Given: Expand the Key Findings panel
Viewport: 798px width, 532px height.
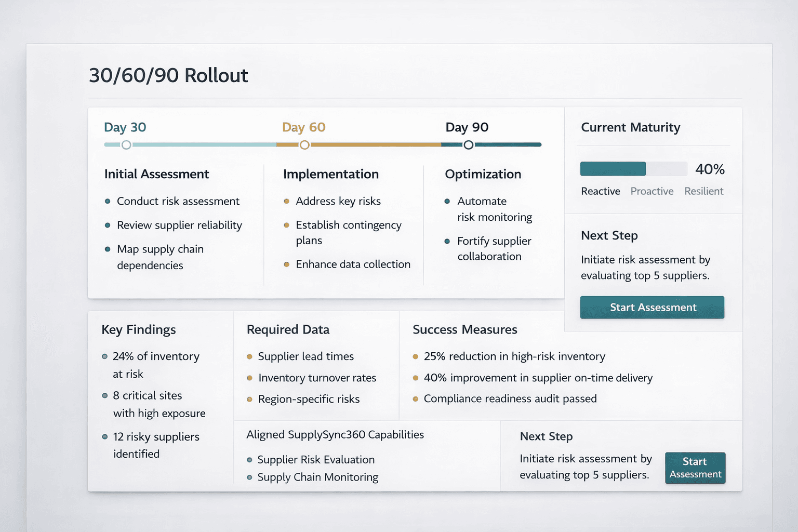Looking at the screenshot, I should (138, 329).
